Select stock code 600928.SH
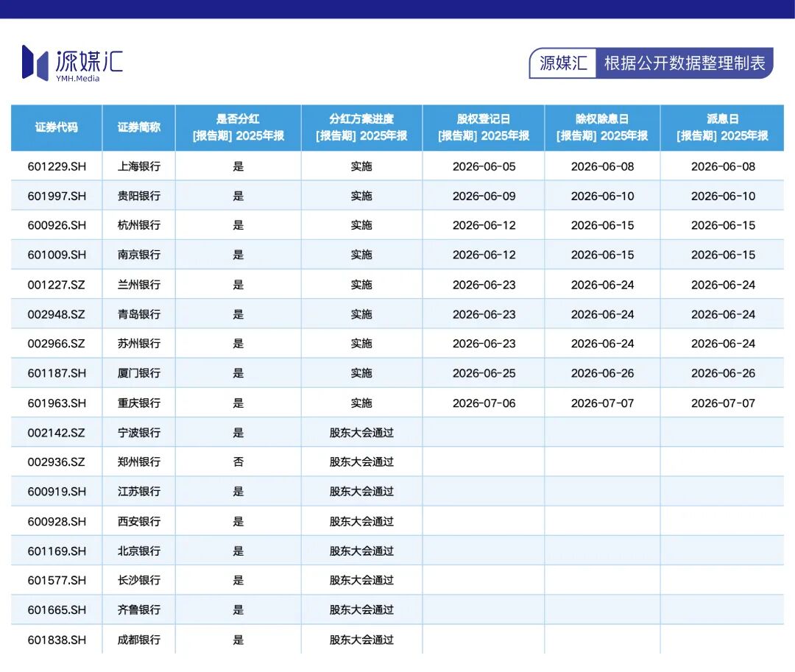 coord(57,522)
